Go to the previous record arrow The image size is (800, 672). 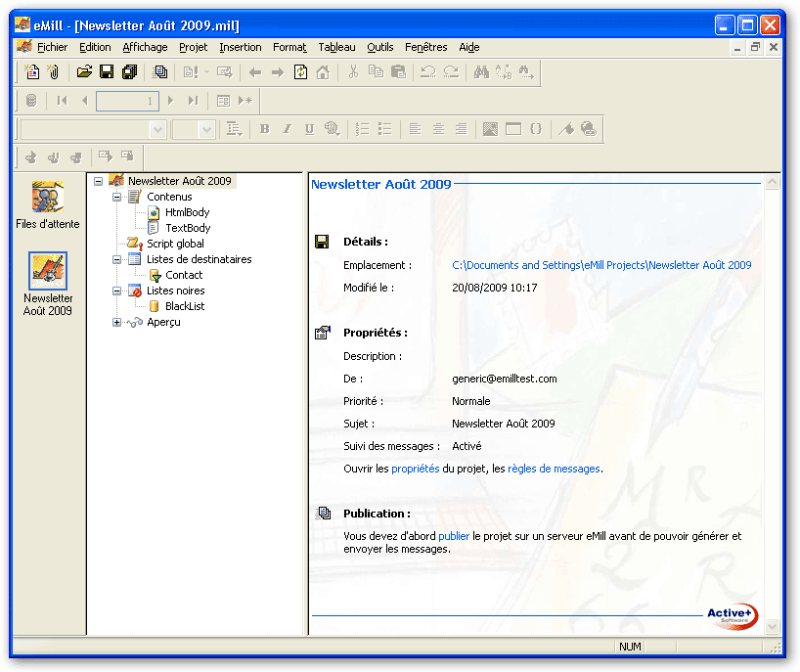pyautogui.click(x=85, y=101)
